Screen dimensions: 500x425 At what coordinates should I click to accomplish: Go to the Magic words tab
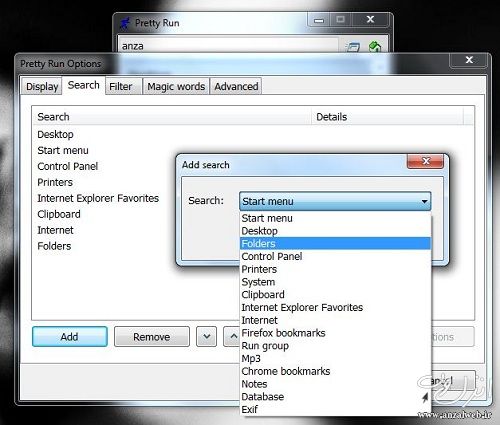[x=176, y=86]
